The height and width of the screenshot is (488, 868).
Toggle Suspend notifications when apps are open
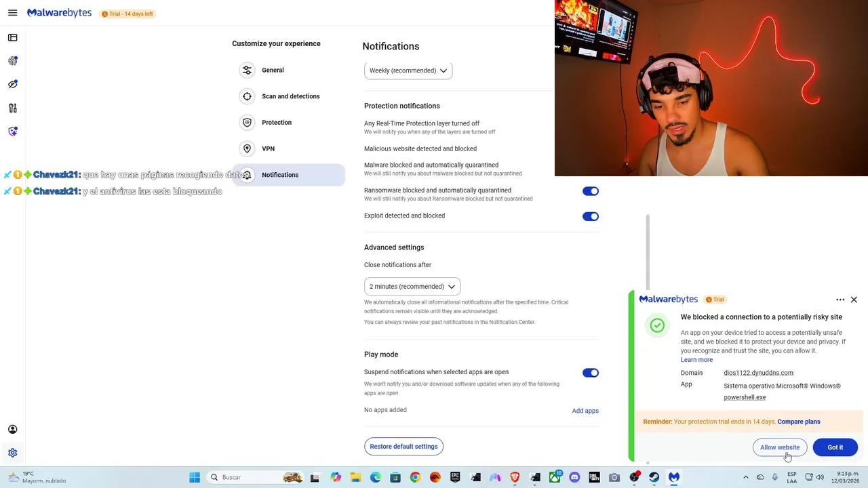pyautogui.click(x=591, y=373)
